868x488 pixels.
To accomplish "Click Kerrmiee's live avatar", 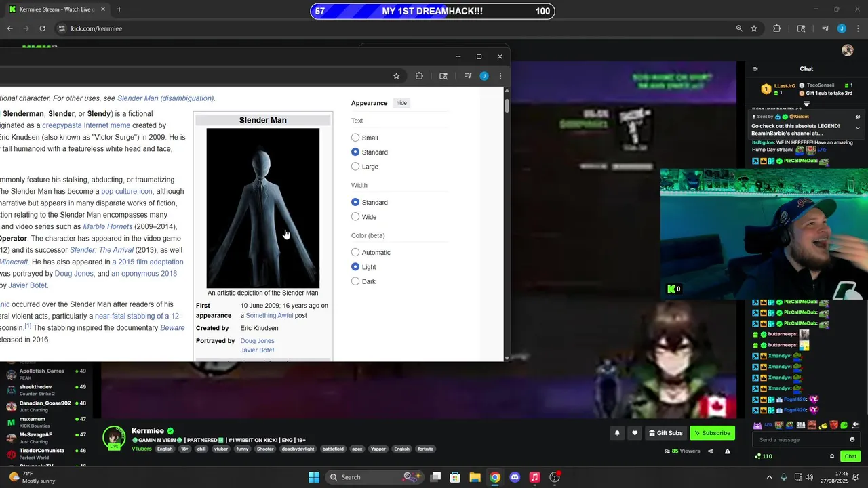I will click(x=114, y=438).
